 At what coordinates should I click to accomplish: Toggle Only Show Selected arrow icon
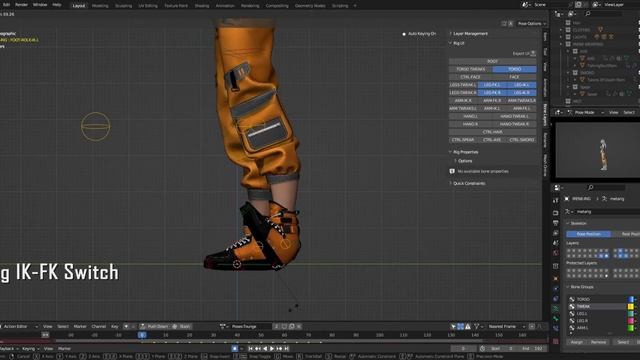tap(453, 327)
